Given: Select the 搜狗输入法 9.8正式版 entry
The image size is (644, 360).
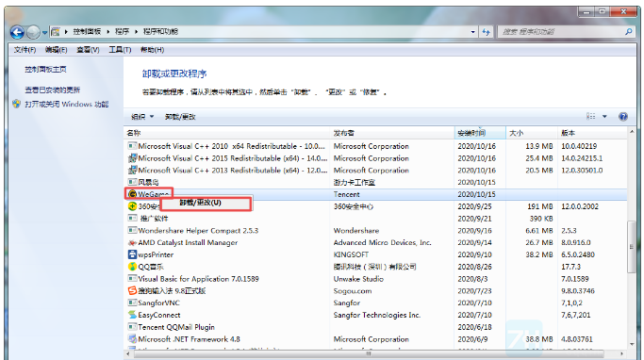Looking at the screenshot, I should 172,291.
